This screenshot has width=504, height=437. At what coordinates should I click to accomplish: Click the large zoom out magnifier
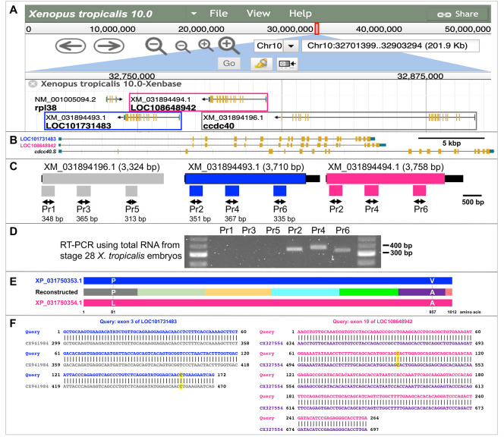(156, 46)
